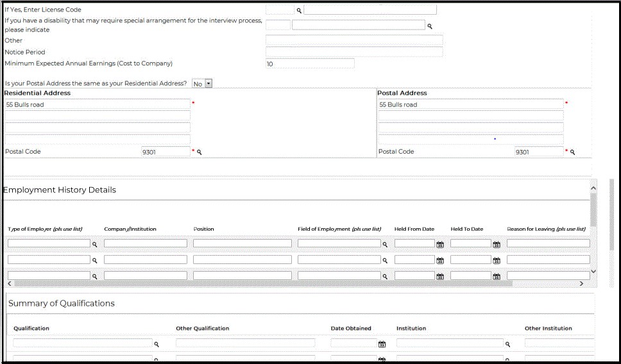This screenshot has width=621, height=364.
Task: Click the License Code lookup magnifier icon
Action: click(x=299, y=11)
